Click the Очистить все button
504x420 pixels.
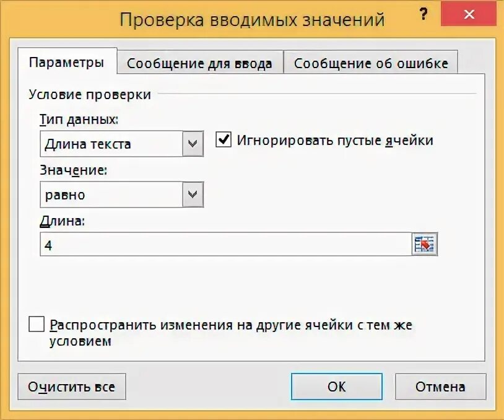click(x=72, y=387)
